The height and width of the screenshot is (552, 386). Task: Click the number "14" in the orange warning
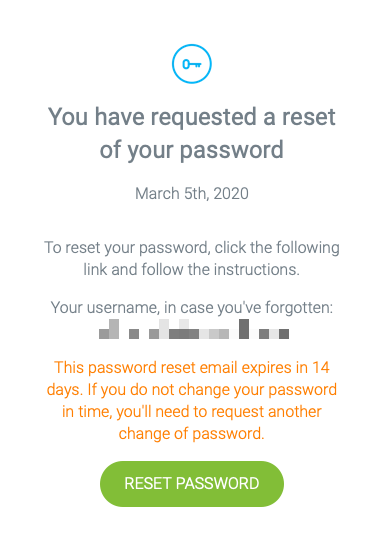(321, 368)
